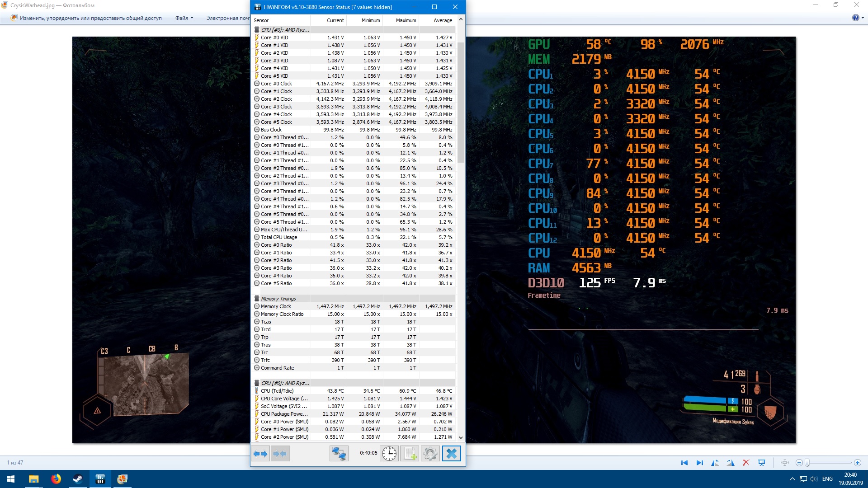Start logging with the spreadsheet plus icon
The image size is (868, 488).
pyautogui.click(x=410, y=454)
